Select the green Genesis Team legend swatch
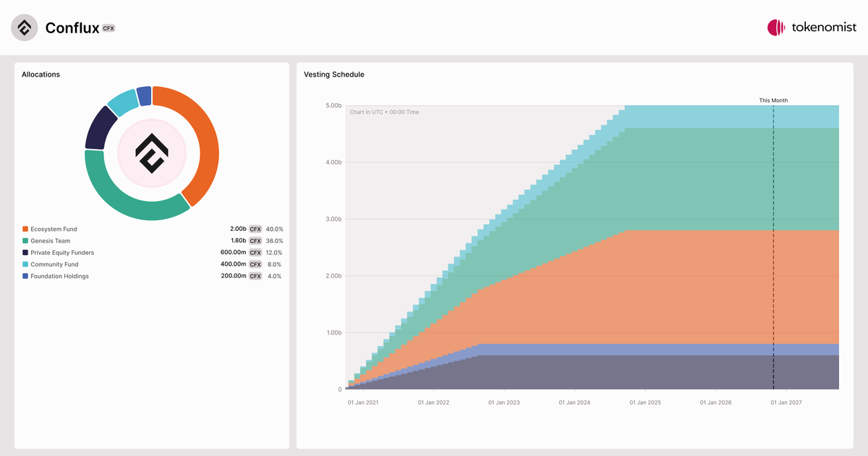Image resolution: width=868 pixels, height=456 pixels. pos(25,241)
